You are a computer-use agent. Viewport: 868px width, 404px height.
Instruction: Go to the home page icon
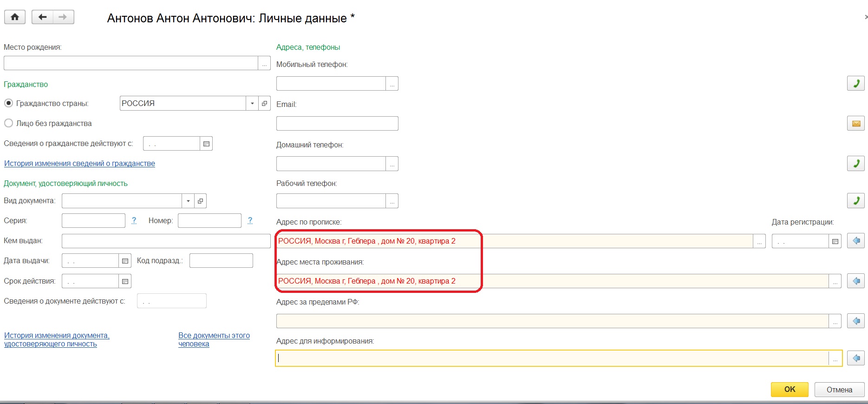15,17
